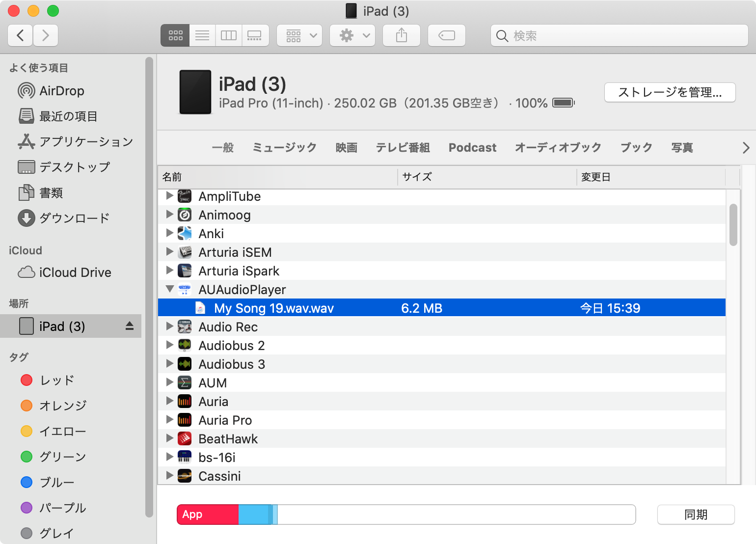Expand the Arturia iSpark triangle
756x544 pixels.
[170, 270]
